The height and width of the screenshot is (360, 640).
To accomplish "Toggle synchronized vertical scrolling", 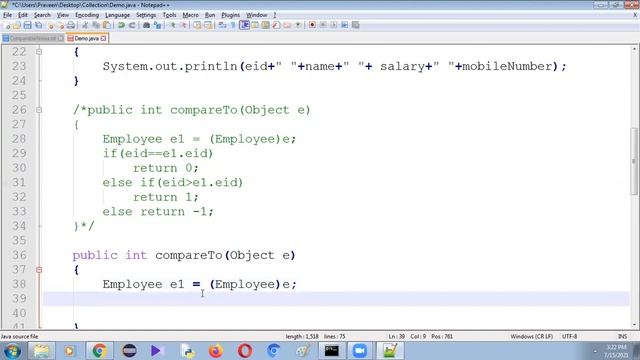I will [x=197, y=25].
